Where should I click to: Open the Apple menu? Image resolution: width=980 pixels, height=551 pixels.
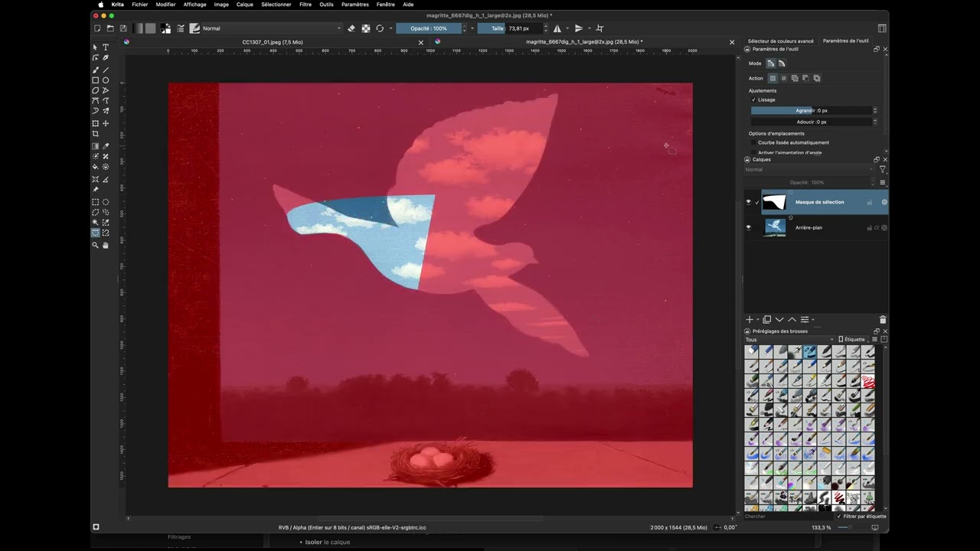100,5
